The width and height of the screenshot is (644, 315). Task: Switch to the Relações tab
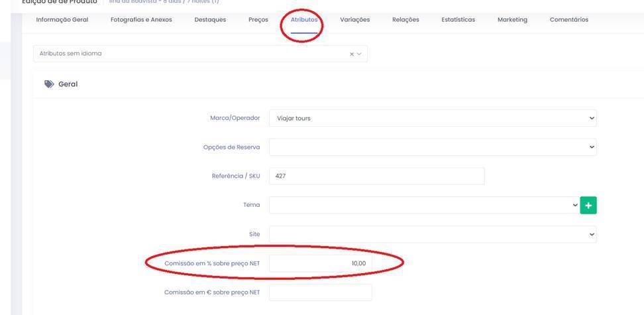[405, 20]
